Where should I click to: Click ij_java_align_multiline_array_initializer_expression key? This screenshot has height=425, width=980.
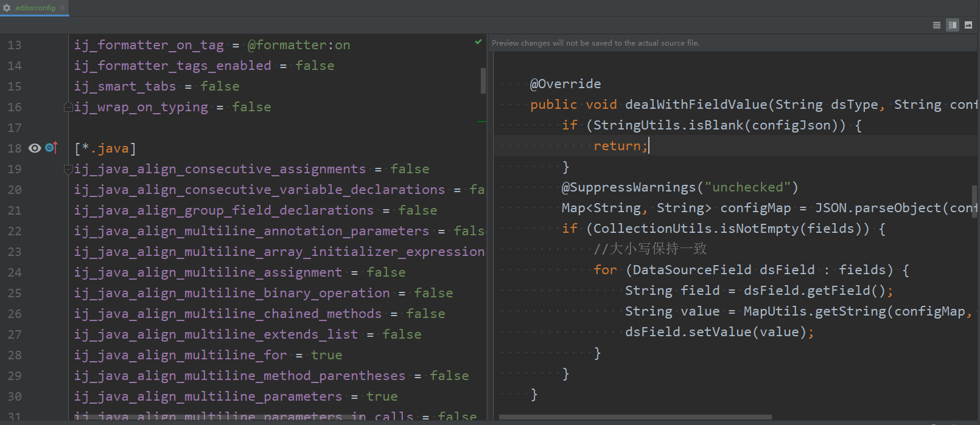tap(279, 252)
